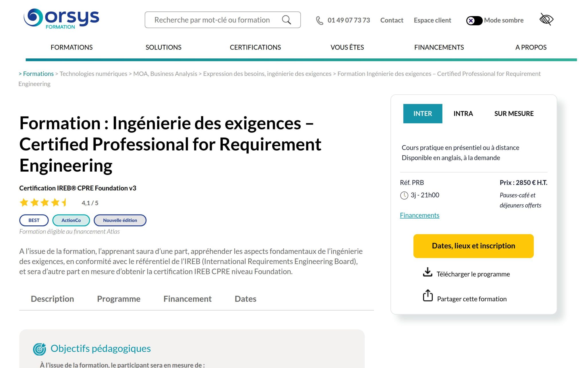Click the Prix : 2850 € H.T. text
Screen dimensions: 588x368
523,183
